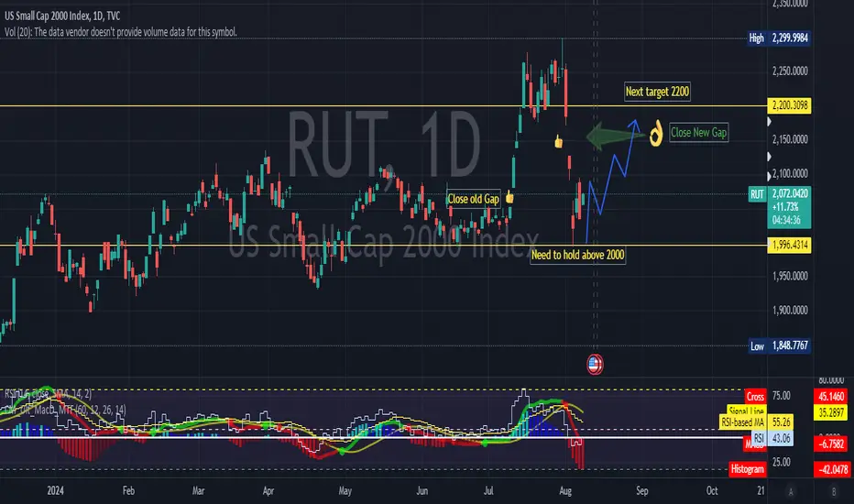854x504 pixels.
Task: Select the 'Close old Gap' text annotation
Action: tap(474, 199)
